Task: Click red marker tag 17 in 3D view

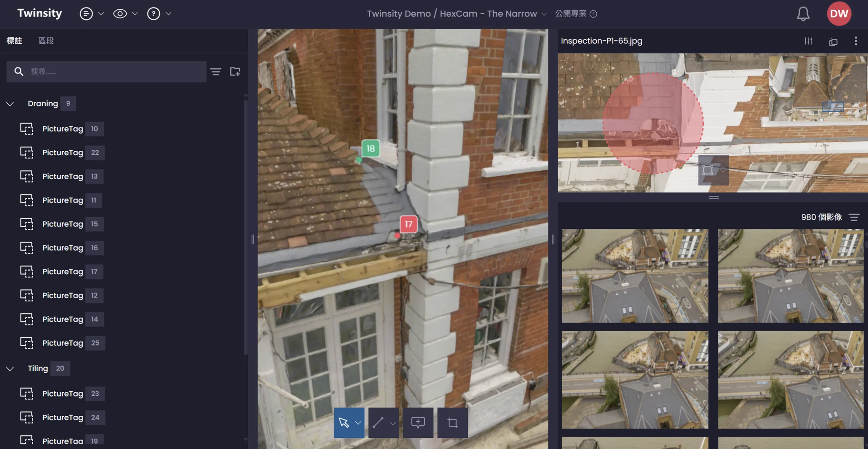Action: point(408,224)
